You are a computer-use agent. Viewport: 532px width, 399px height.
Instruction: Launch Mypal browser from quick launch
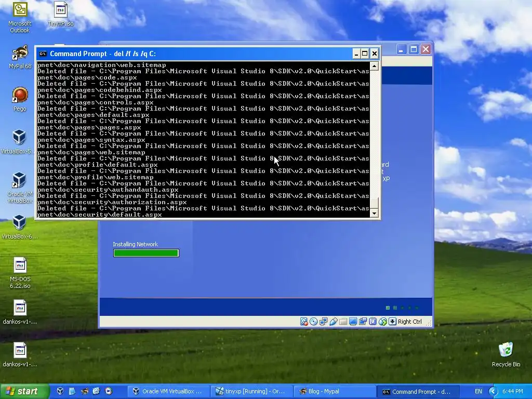84,391
